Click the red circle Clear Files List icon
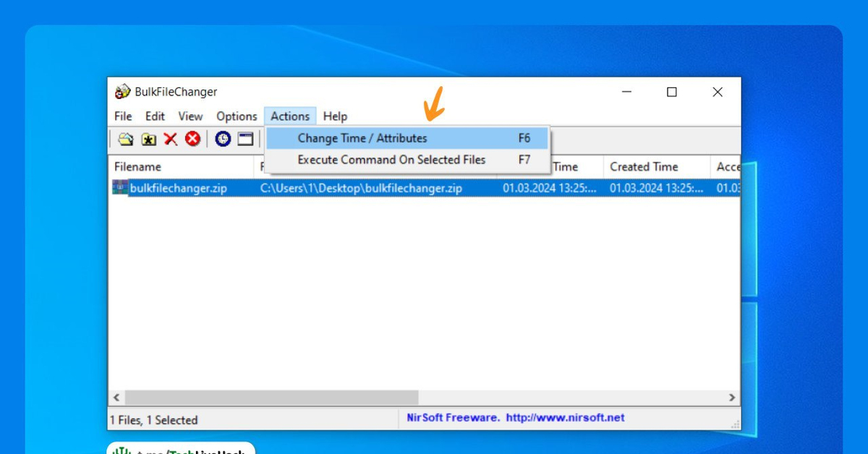 [192, 139]
